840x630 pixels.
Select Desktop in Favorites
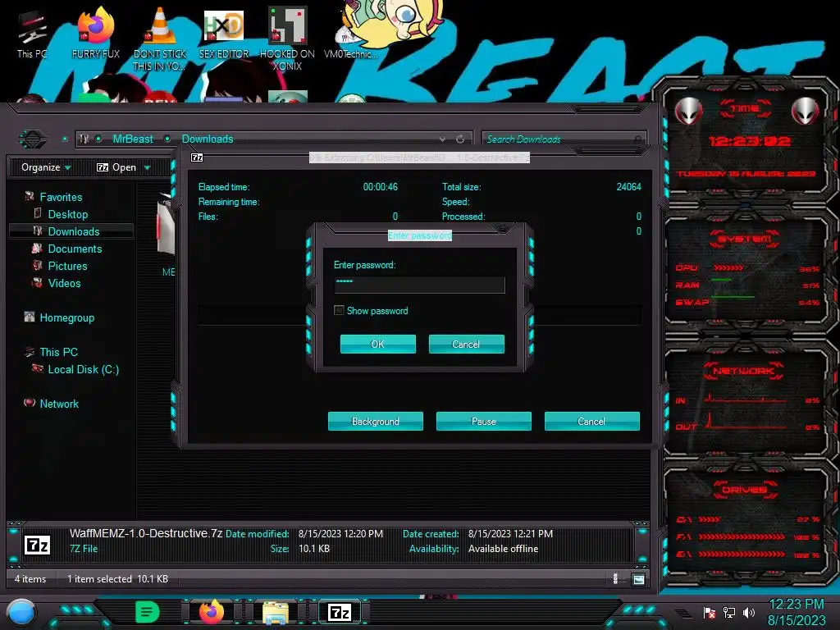point(68,214)
